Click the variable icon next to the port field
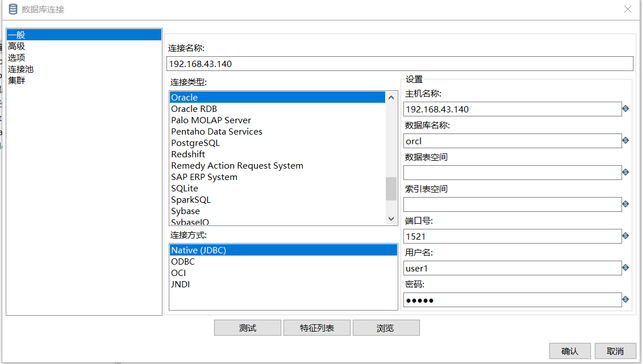Viewport: 642px width, 364px height. [x=626, y=236]
